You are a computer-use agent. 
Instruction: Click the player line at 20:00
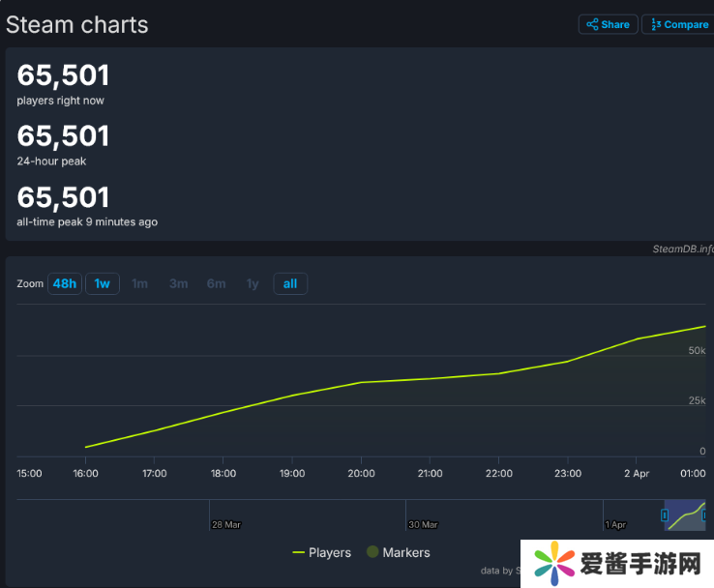(x=361, y=383)
